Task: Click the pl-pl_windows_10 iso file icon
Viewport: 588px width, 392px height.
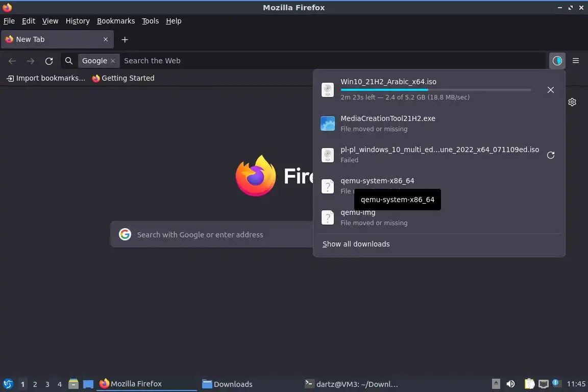Action: (327, 155)
